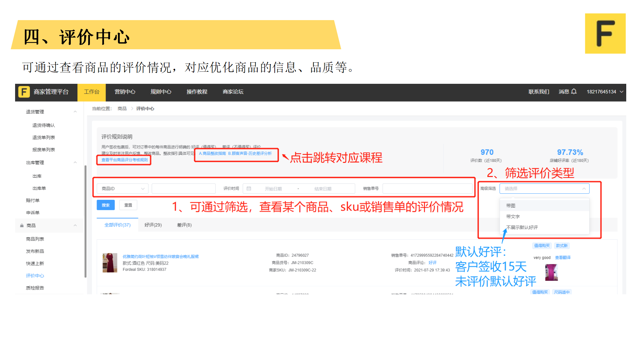Collapse the 商品 sidebar section chevron
The width and height of the screenshot is (644, 362).
(75, 226)
